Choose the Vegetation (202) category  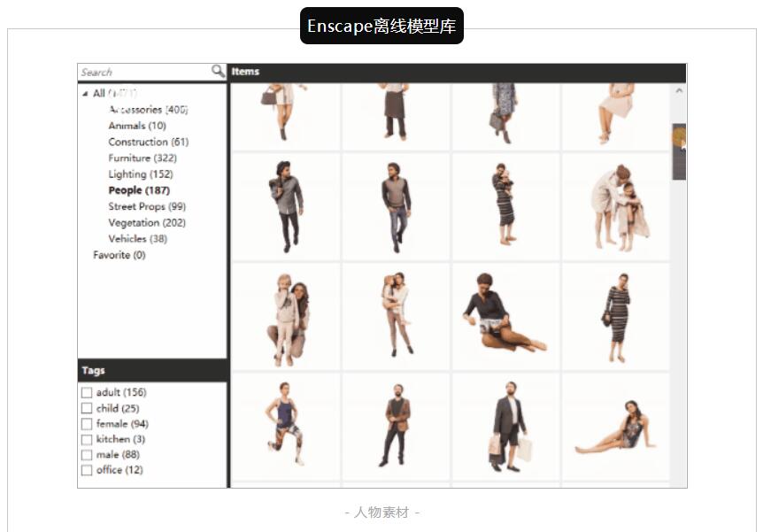tap(147, 222)
